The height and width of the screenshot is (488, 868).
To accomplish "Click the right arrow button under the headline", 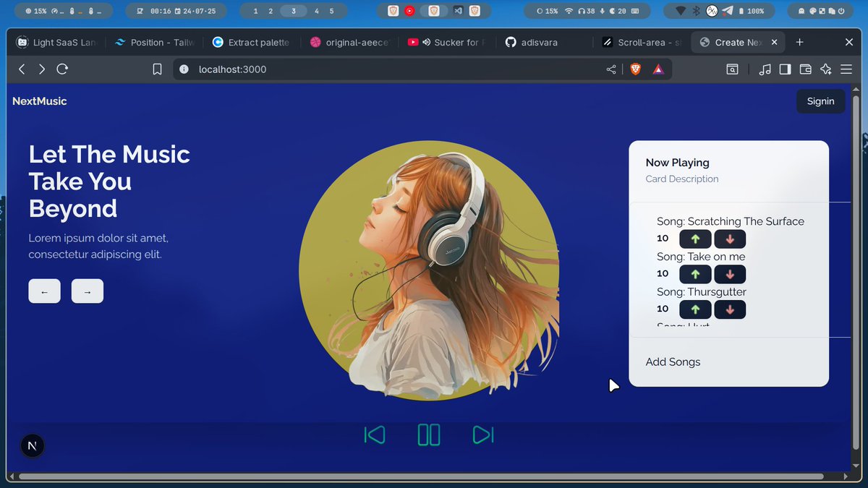I will coord(88,291).
